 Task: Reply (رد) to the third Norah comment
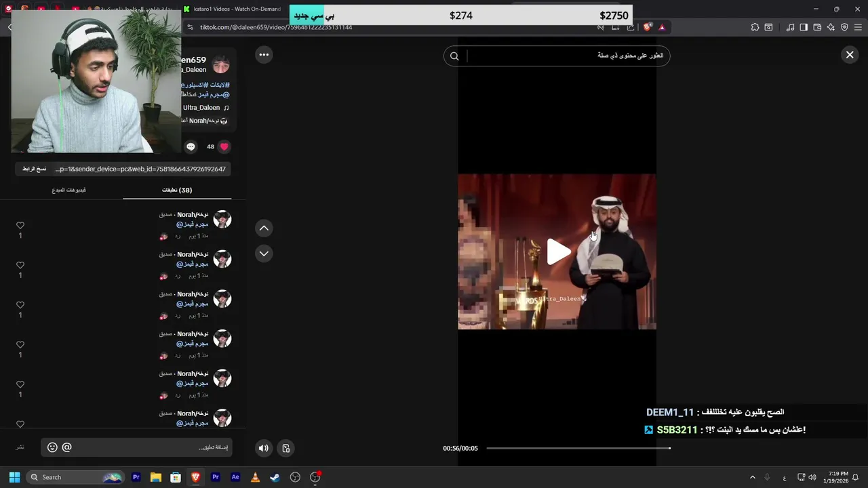[178, 316]
